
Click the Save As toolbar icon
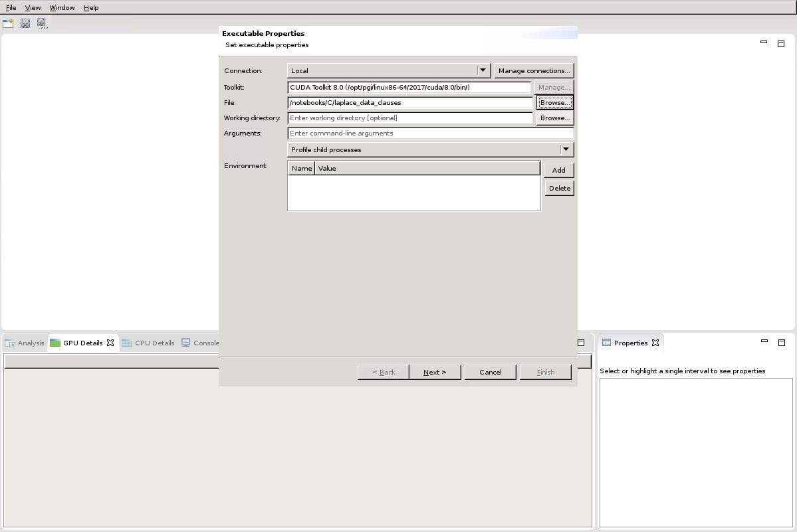coord(42,23)
